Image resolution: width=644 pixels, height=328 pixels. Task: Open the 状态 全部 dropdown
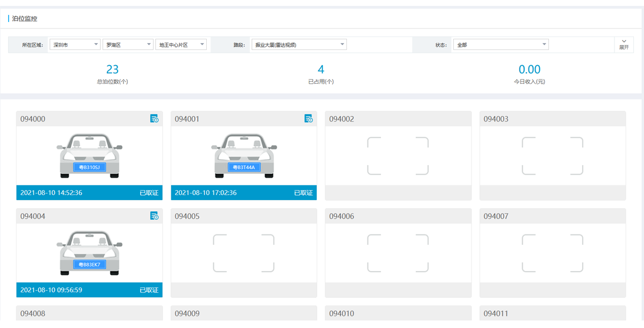point(501,45)
